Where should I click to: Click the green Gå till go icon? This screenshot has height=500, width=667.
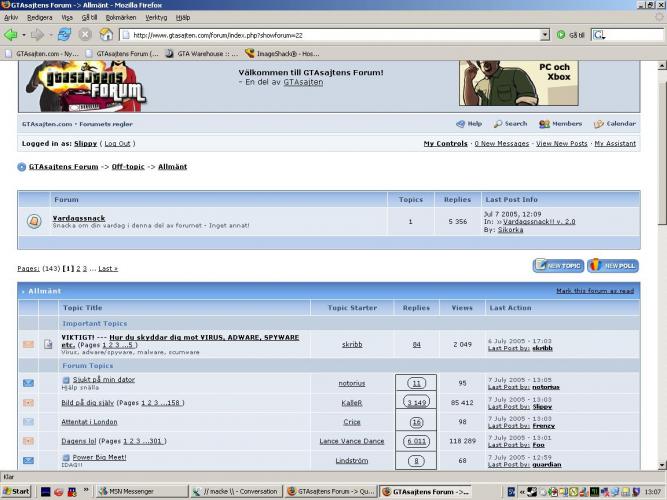pyautogui.click(x=561, y=35)
